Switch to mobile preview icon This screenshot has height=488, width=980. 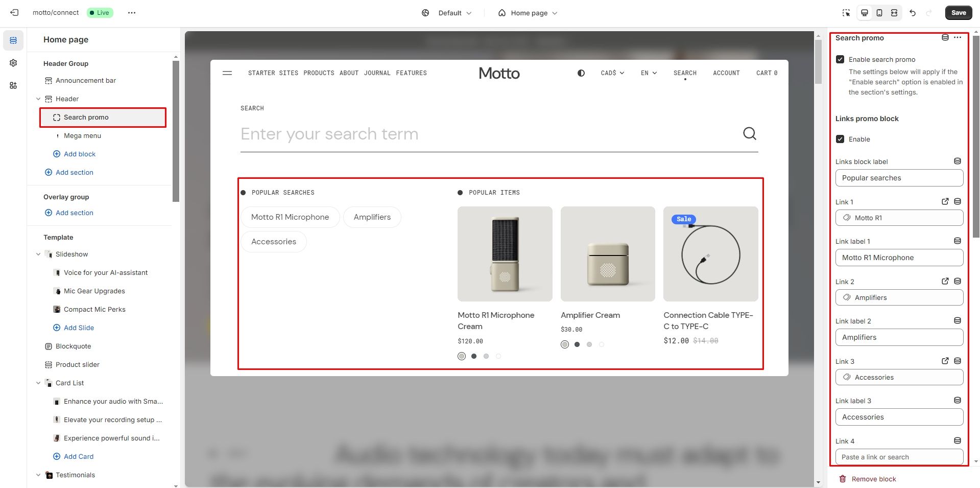[x=879, y=13]
